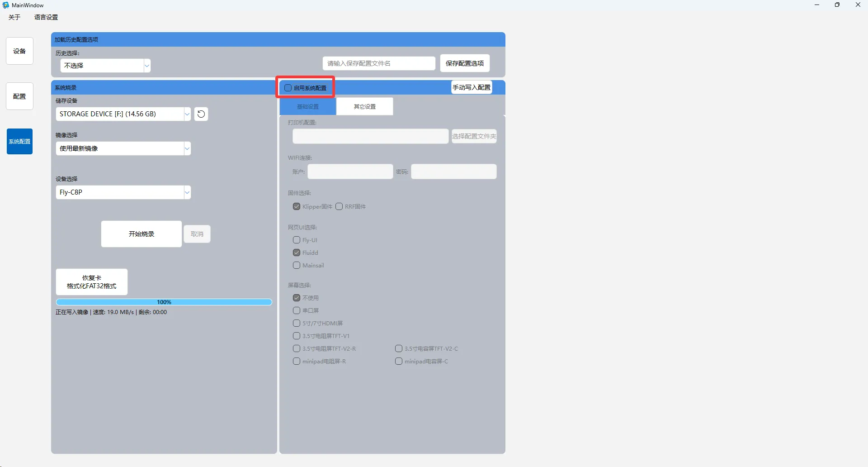This screenshot has height=467, width=868.
Task: Tick the Fly-UI checkbox
Action: point(297,240)
